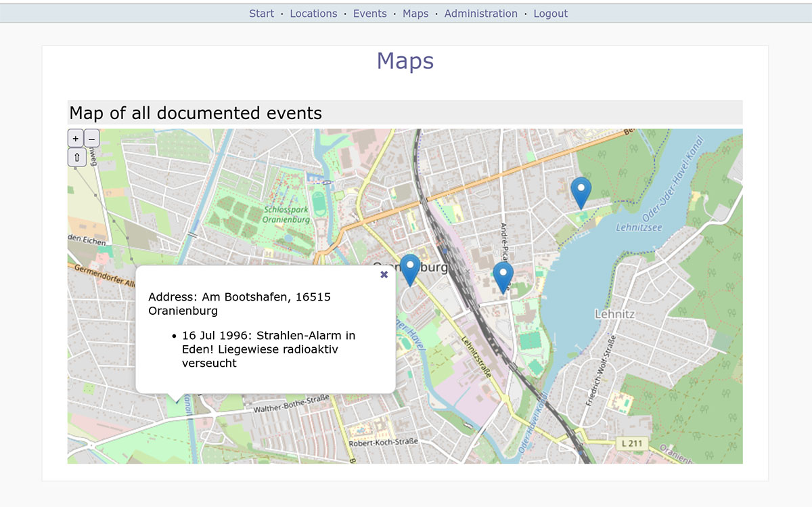Viewport: 812px width, 507px height.
Task: Go to the Start page
Action: point(261,14)
